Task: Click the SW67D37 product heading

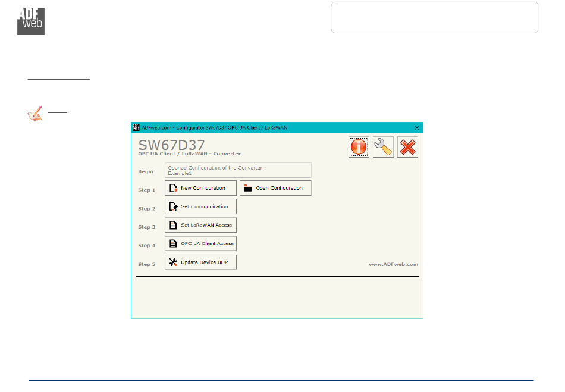Action: click(171, 145)
